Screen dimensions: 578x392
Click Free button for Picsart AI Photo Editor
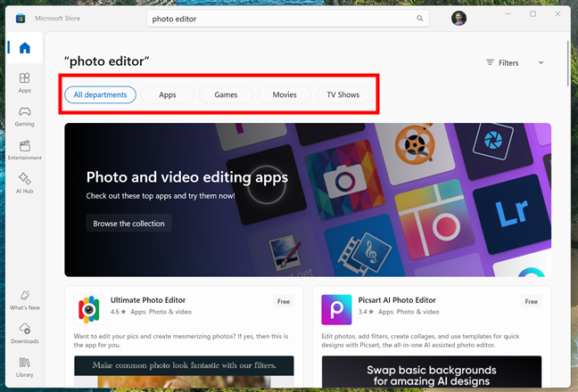[x=532, y=301]
